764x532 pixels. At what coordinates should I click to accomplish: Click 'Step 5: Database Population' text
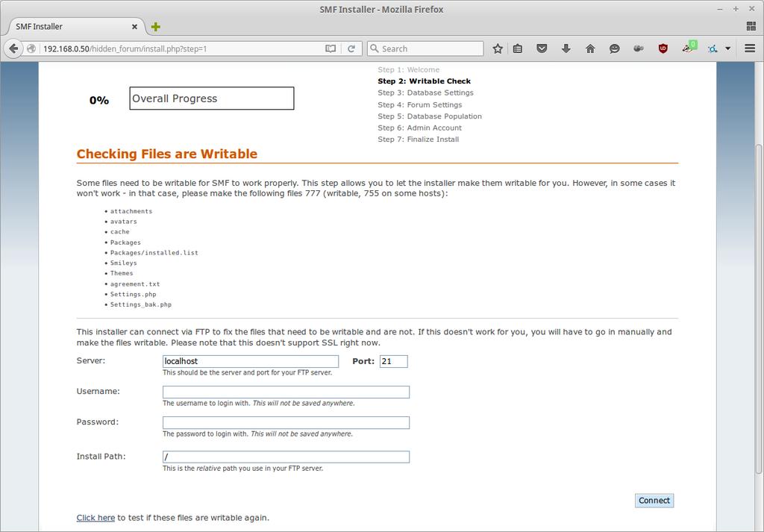pos(430,116)
